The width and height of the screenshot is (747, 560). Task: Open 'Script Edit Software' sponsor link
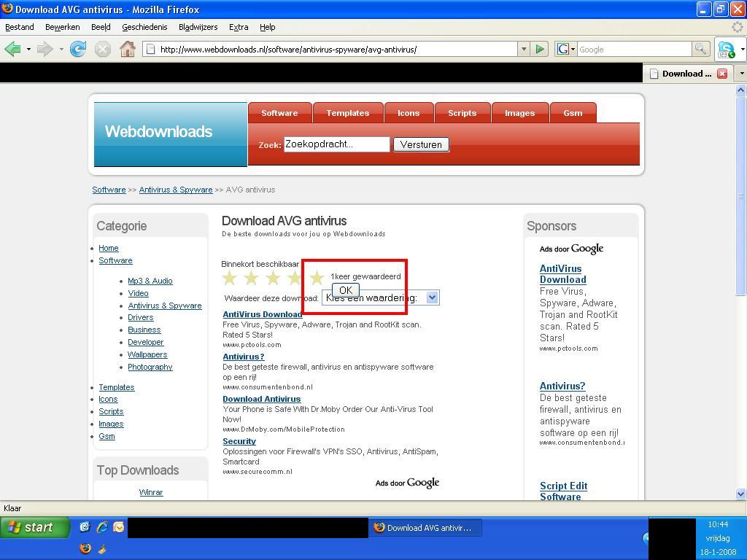[x=563, y=491]
